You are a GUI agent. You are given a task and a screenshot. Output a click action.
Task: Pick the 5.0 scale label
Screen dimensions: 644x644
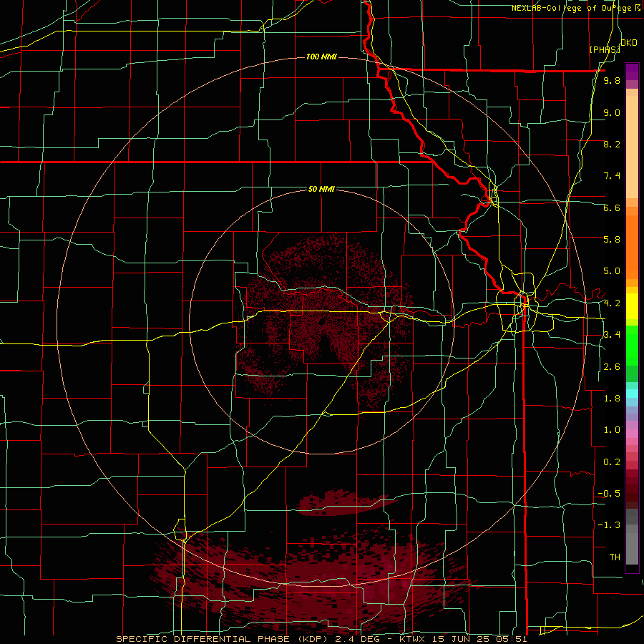pos(612,271)
